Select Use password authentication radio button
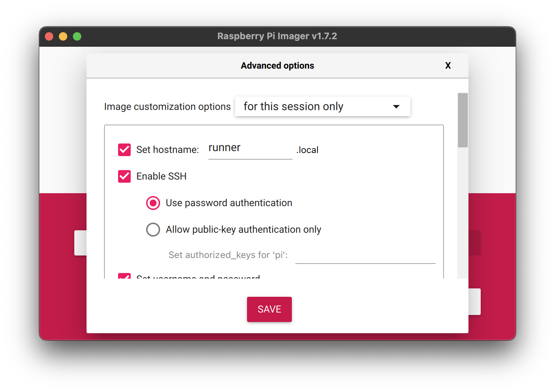555x392 pixels. pos(153,203)
